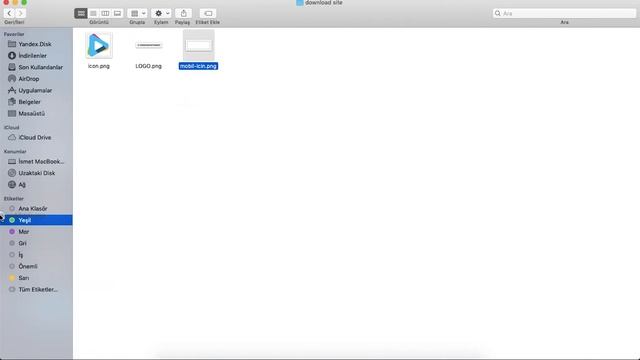Click the İsmet MacBook laptop icon
The width and height of the screenshot is (640, 360).
pos(12,162)
